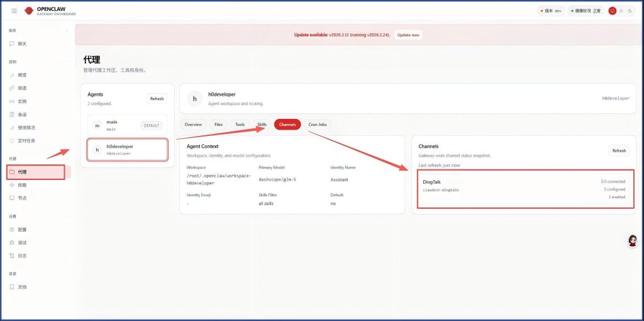The height and width of the screenshot is (321, 644).
Task: Switch to light theme sun toggle
Action: pyautogui.click(x=622, y=11)
